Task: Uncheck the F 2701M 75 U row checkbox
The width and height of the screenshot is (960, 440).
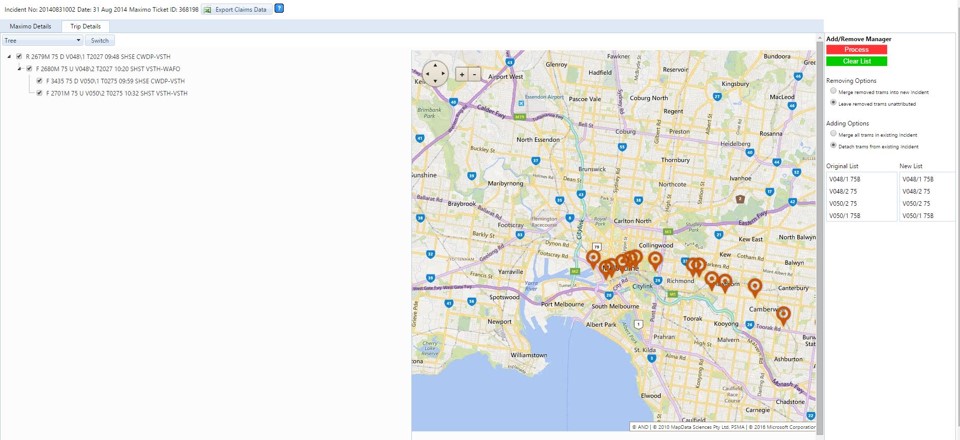Action: click(39, 93)
